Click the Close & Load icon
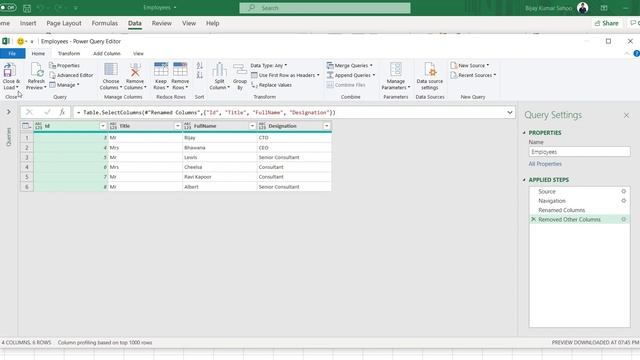This screenshot has width=640, height=360. (10, 70)
